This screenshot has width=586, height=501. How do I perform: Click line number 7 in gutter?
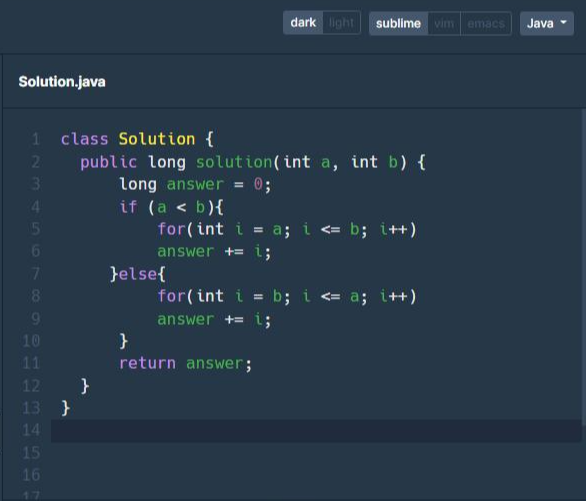point(36,274)
